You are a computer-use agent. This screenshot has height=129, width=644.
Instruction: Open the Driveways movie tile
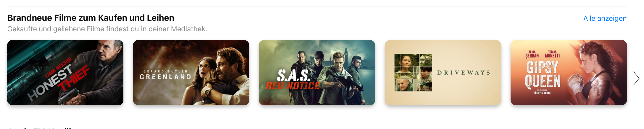443,72
